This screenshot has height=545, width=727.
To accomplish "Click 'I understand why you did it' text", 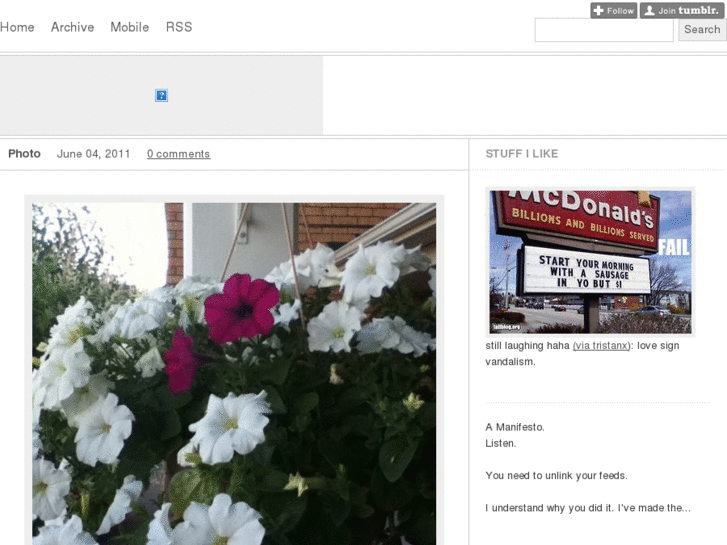I will click(550, 508).
